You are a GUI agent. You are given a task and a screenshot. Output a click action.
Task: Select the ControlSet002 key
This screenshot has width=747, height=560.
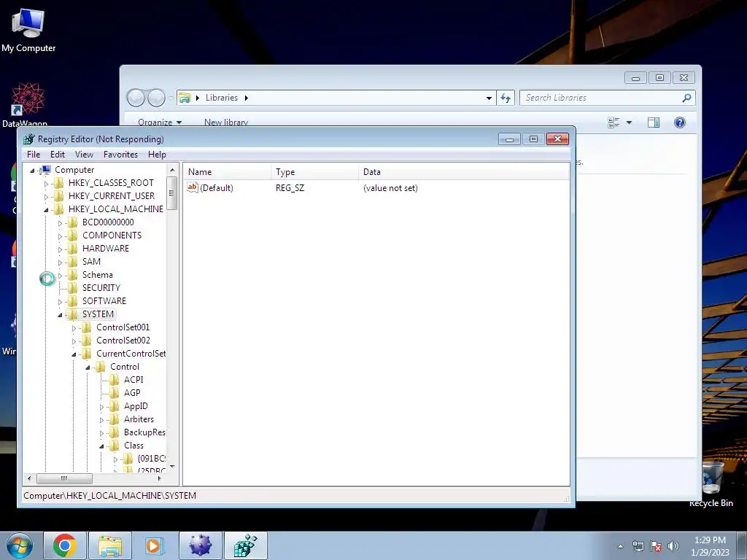(123, 340)
